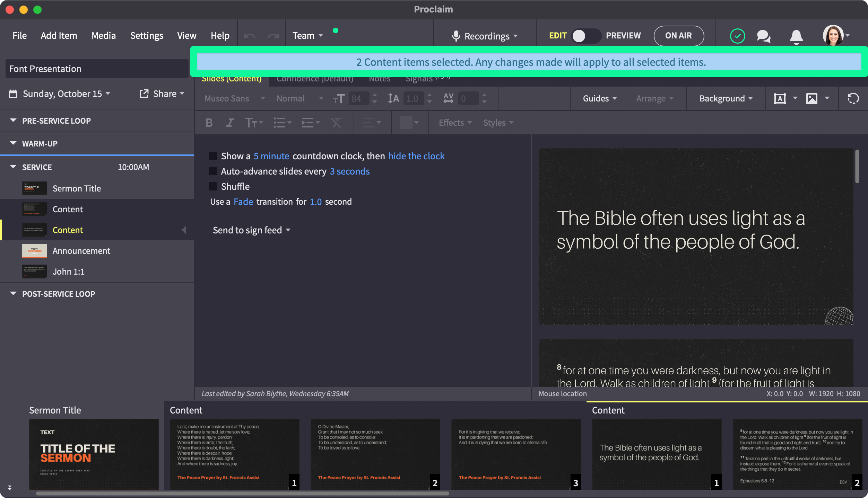Click the notifications bell icon
The height and width of the screenshot is (498, 868).
pyautogui.click(x=796, y=36)
